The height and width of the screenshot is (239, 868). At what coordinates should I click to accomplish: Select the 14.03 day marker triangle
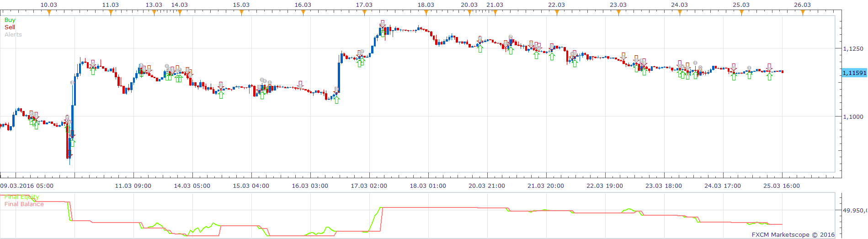click(x=180, y=12)
